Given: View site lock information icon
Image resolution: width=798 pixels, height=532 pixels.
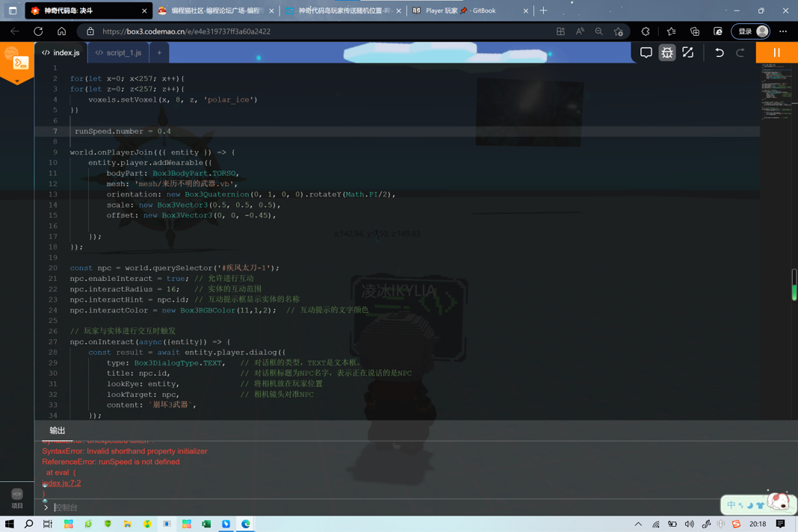Looking at the screenshot, I should coord(90,31).
